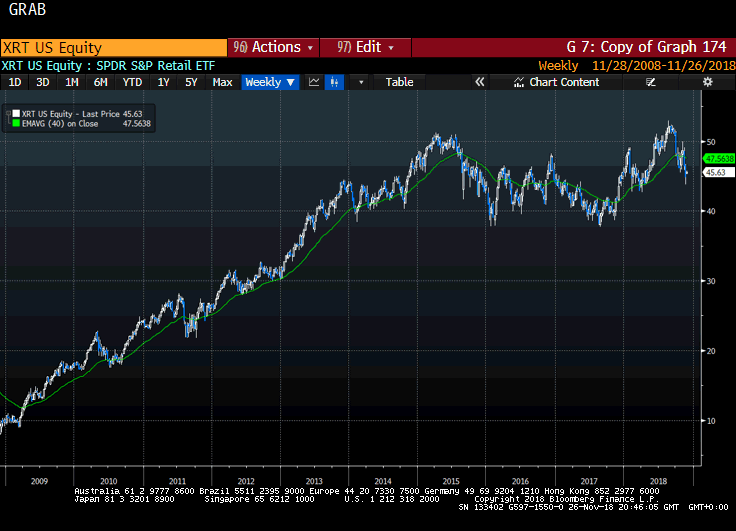Viewport: 736px width, 531px height.
Task: Collapse panel with double chevron icon
Action: [x=479, y=82]
